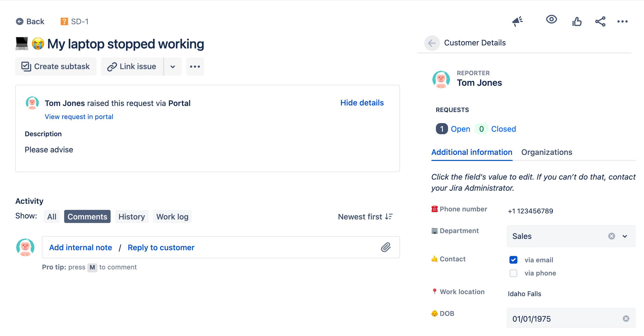Enable the via phone contact checkbox
The image size is (644, 336).
point(513,273)
